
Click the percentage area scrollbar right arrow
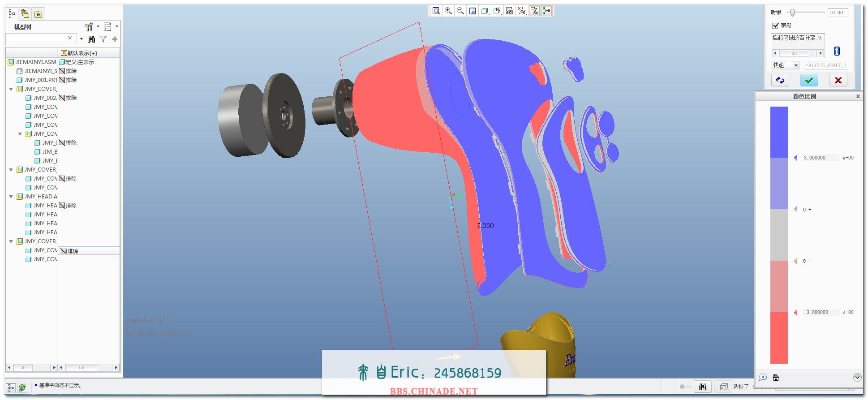click(821, 53)
